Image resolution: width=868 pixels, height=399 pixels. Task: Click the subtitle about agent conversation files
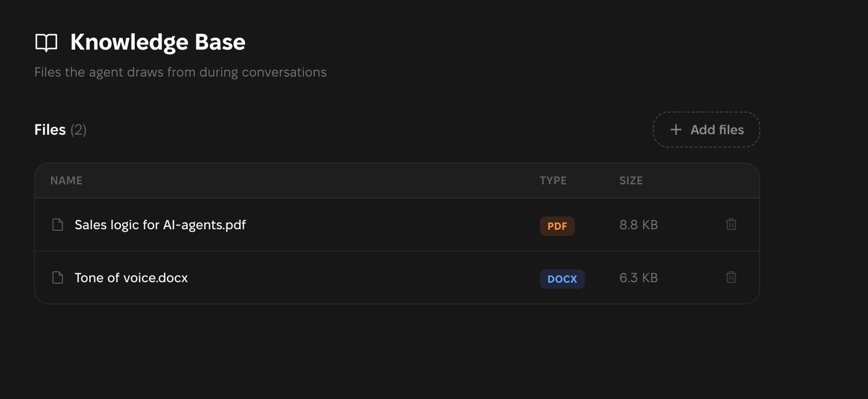pyautogui.click(x=180, y=72)
